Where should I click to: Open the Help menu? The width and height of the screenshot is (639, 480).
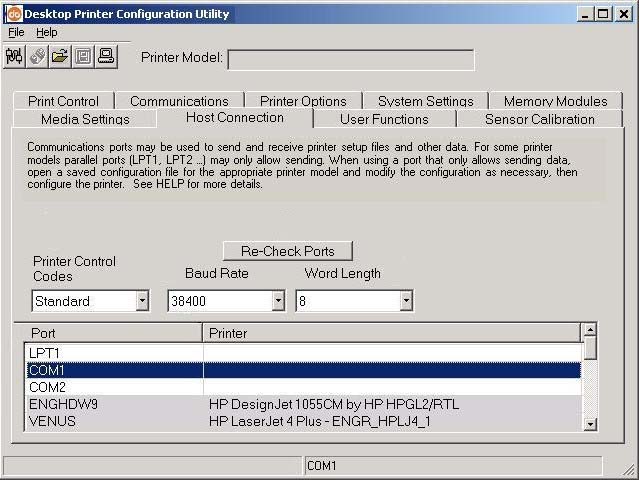(47, 32)
